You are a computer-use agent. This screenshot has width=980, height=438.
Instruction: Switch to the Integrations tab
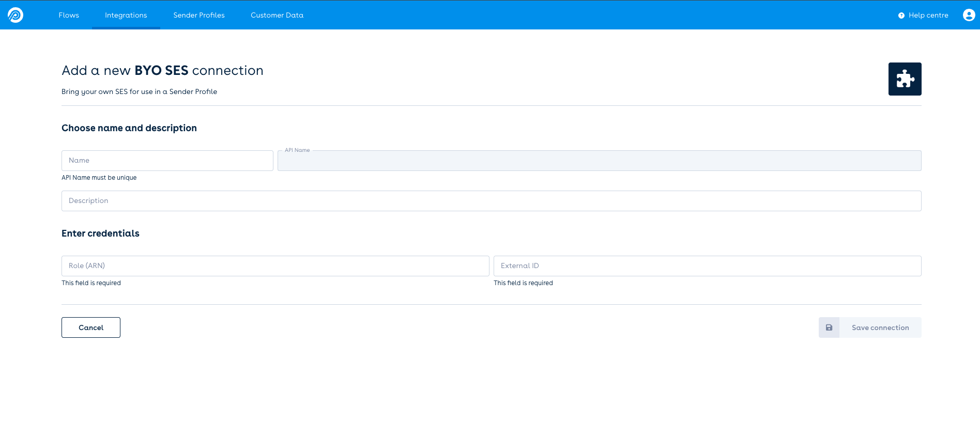pyautogui.click(x=126, y=15)
